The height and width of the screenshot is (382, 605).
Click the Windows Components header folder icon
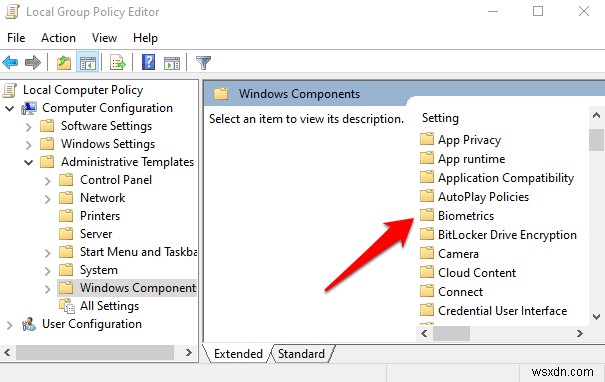click(221, 94)
